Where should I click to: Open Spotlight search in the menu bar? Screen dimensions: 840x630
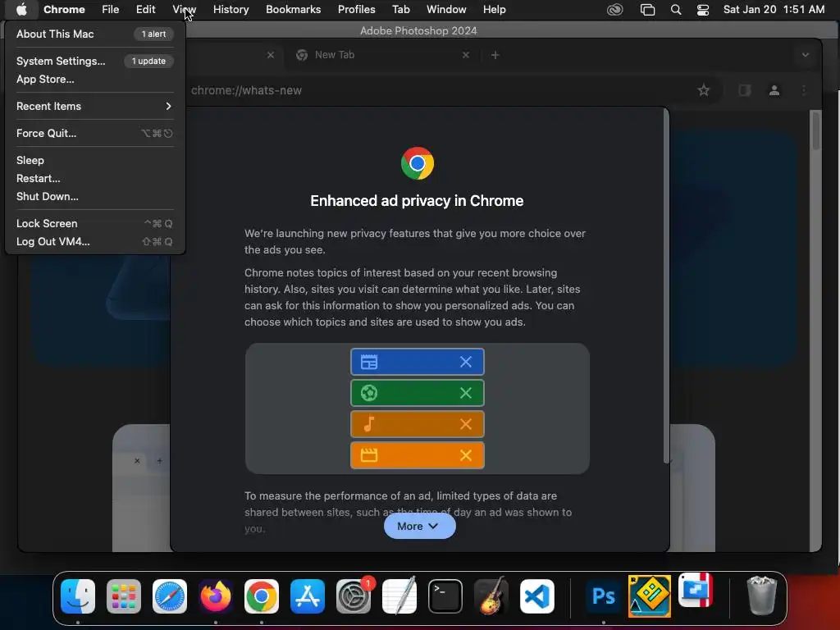coord(676,9)
